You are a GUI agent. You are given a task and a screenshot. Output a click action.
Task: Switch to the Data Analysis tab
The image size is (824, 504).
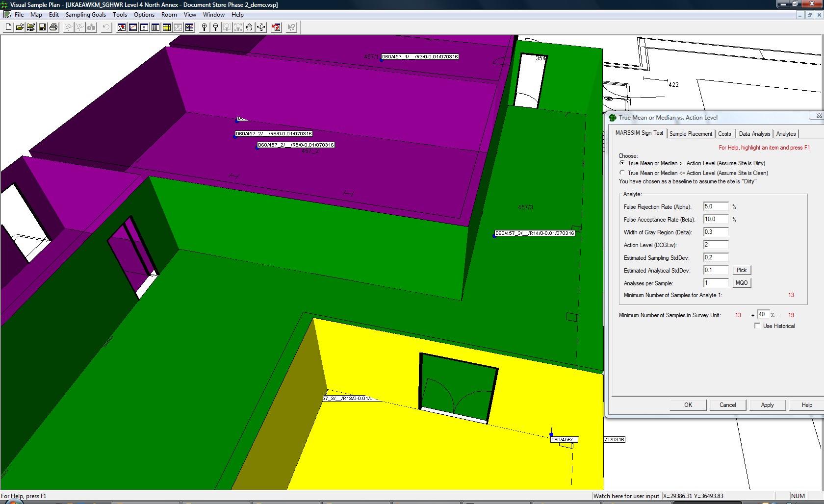tap(754, 134)
